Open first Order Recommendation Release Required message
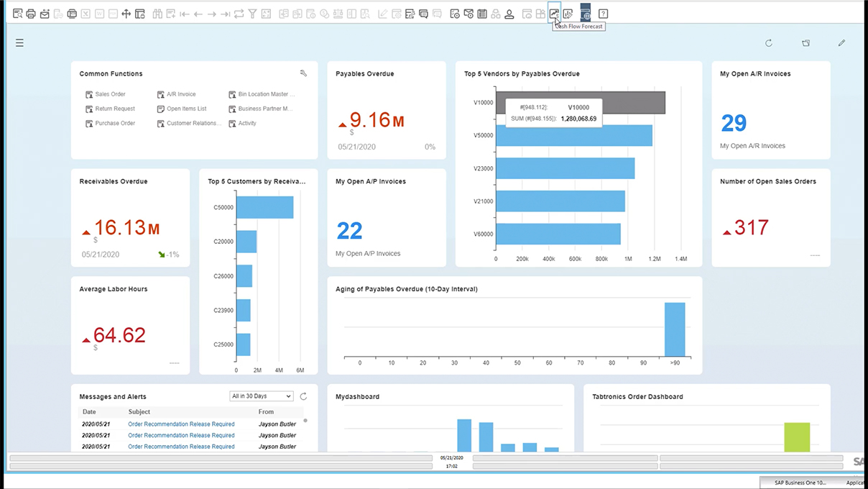Image resolution: width=868 pixels, height=489 pixels. coord(181,424)
